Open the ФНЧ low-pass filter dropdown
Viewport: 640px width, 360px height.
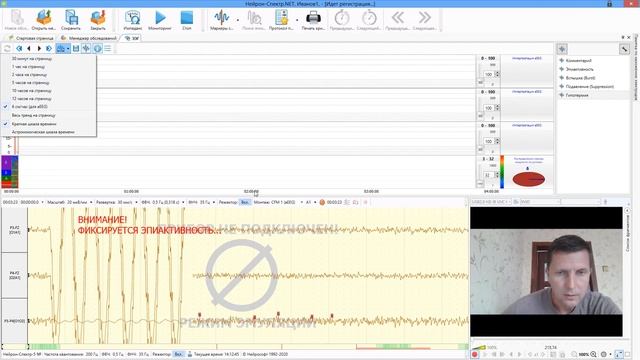[213, 202]
